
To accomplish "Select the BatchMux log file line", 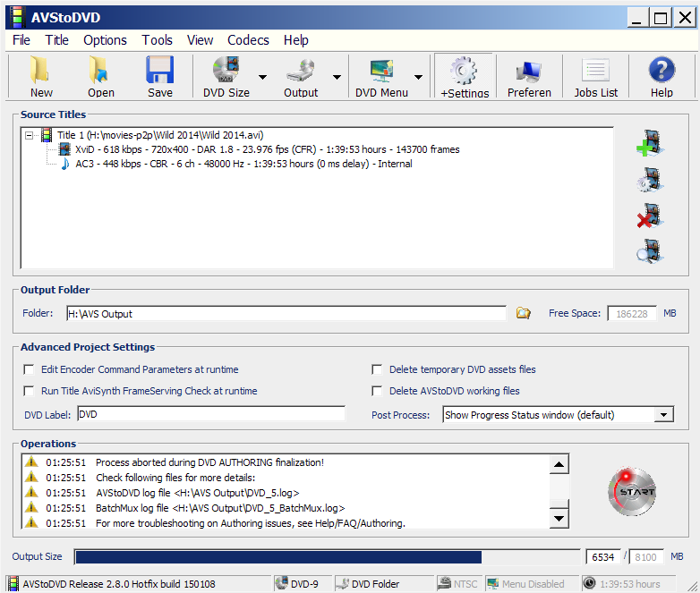I will [220, 508].
